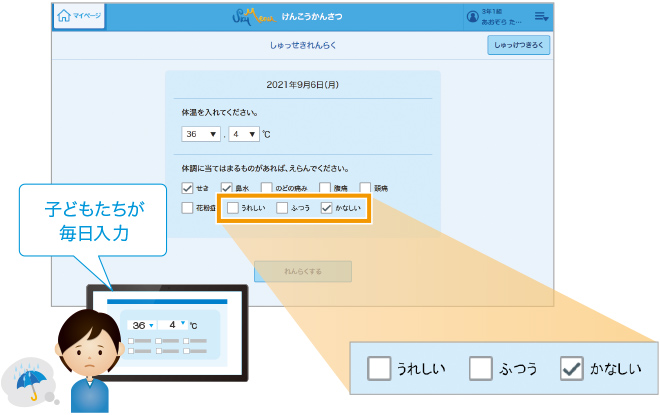Check the 頭痛 checkbox
Viewport: 660px width, 415px height.
click(x=365, y=188)
